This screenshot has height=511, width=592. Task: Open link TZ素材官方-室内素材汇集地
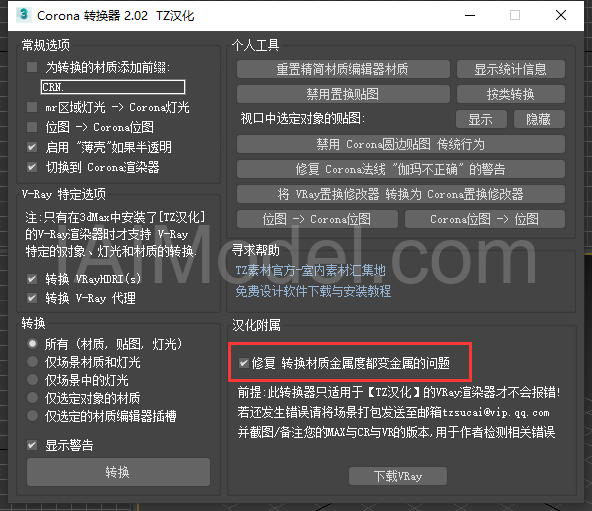click(x=310, y=270)
